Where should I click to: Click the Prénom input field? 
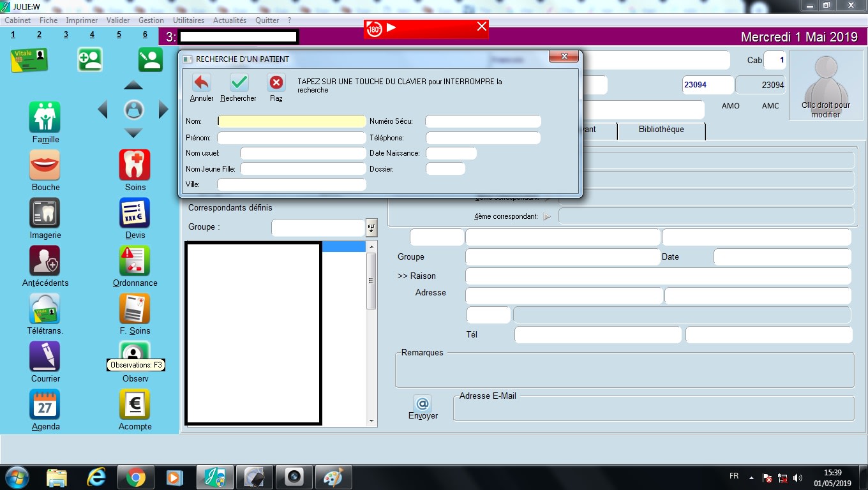(292, 138)
